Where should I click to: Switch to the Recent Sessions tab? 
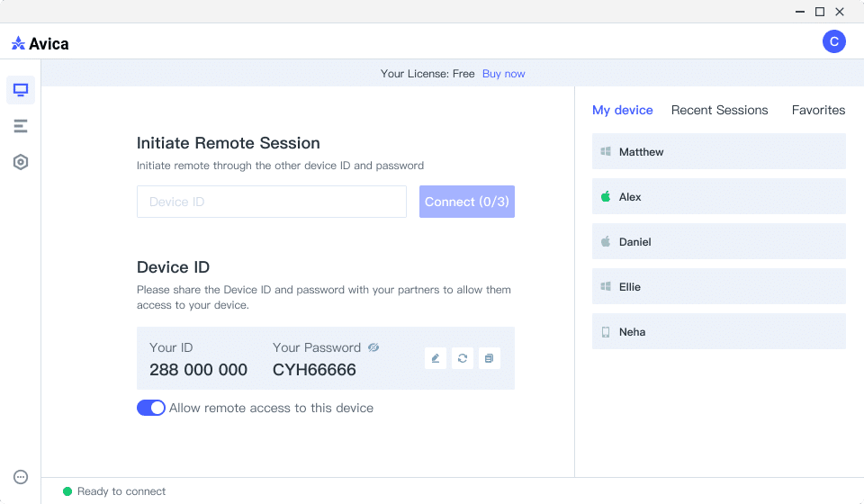tap(719, 110)
